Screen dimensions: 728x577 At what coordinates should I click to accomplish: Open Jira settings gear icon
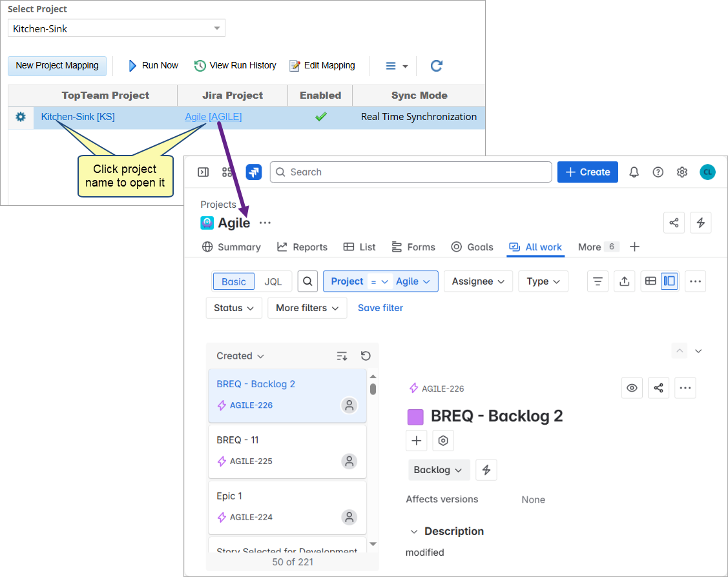pyautogui.click(x=682, y=172)
